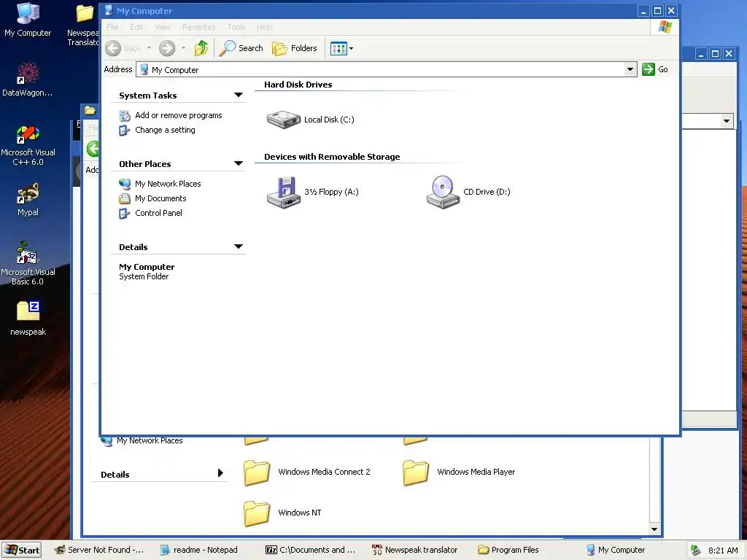The width and height of the screenshot is (747, 560).
Task: Open dropdown in the rightmost background window
Action: tap(726, 121)
